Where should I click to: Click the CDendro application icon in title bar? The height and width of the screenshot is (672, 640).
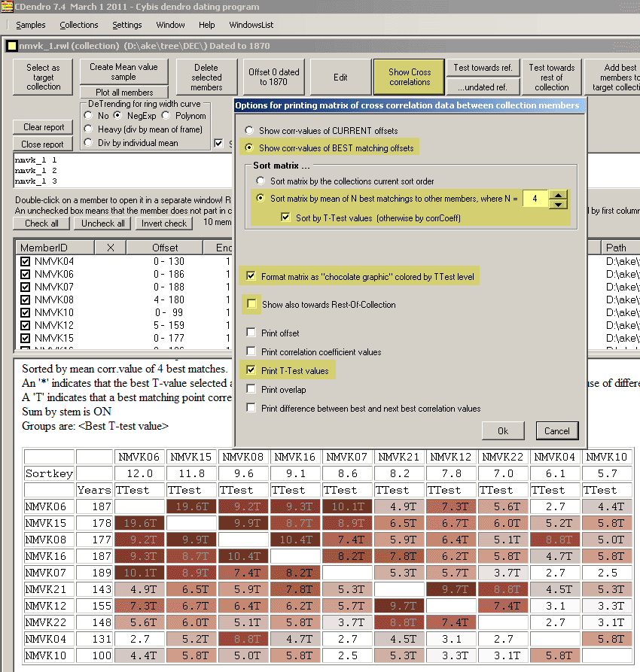(x=7, y=7)
